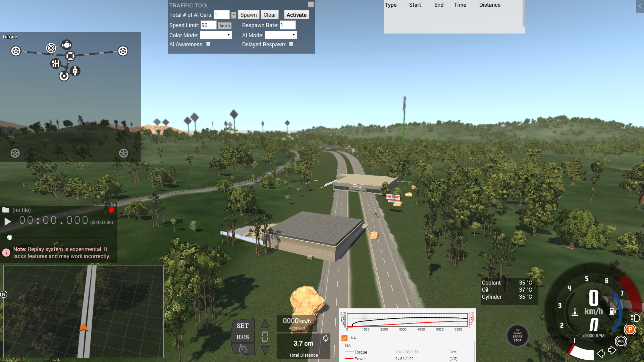
Task: Enable AI Awareness checkbox
Action: coord(208,44)
